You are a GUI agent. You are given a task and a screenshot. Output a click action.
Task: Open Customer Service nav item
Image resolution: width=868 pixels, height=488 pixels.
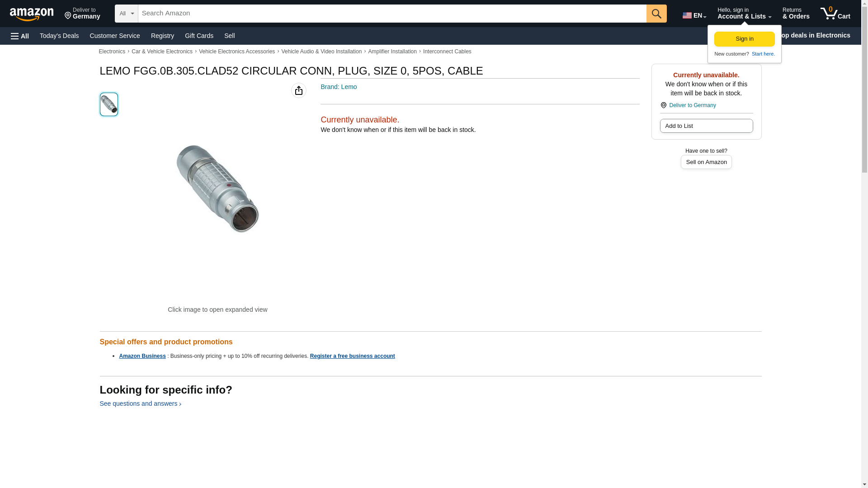(x=115, y=36)
